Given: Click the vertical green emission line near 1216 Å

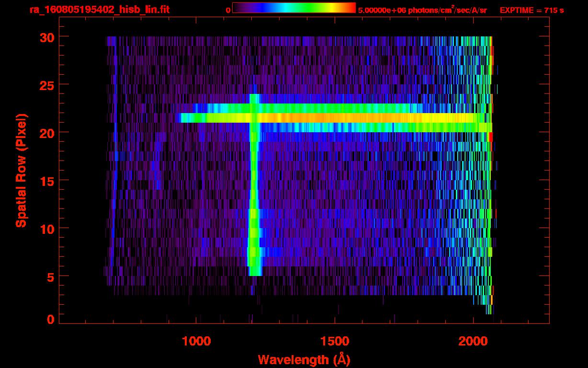Looking at the screenshot, I should point(254,185).
